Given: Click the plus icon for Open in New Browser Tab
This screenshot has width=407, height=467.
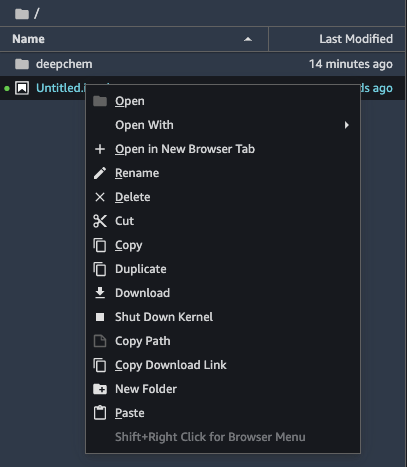Looking at the screenshot, I should point(100,149).
